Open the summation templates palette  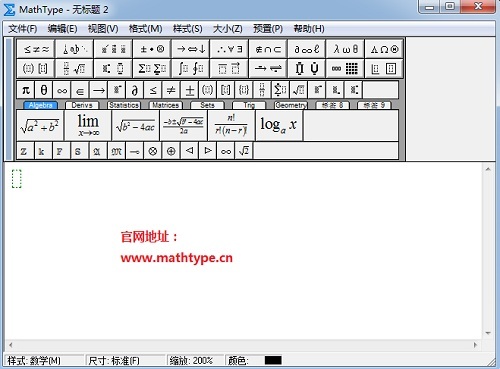(x=152, y=69)
